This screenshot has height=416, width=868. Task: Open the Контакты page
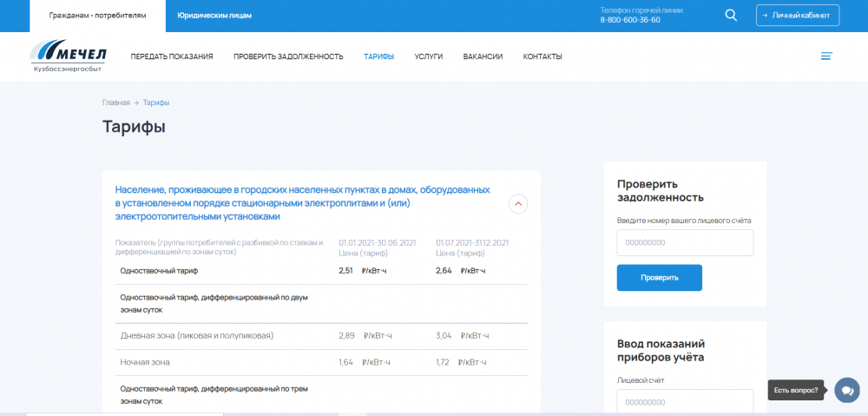click(542, 56)
